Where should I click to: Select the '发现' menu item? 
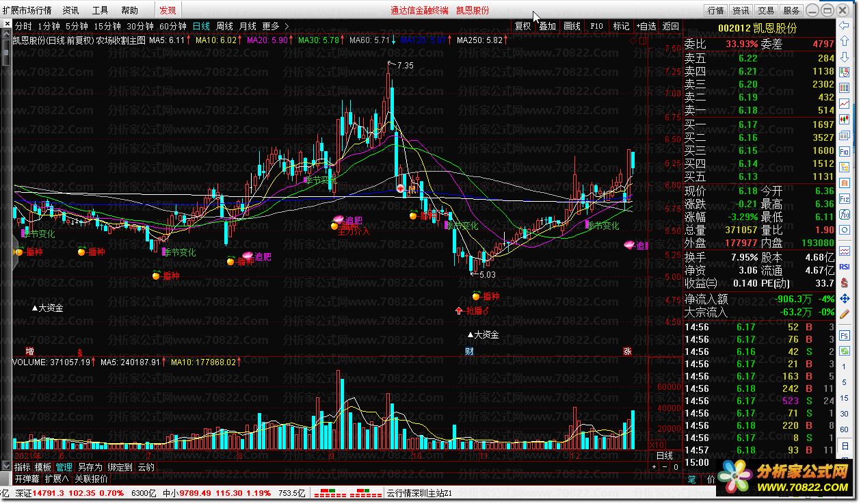tap(168, 10)
